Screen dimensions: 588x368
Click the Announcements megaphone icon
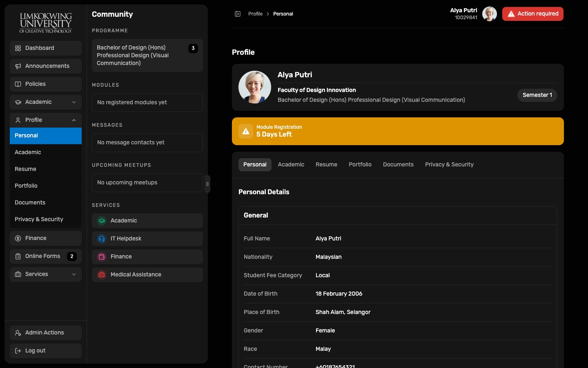pyautogui.click(x=18, y=66)
